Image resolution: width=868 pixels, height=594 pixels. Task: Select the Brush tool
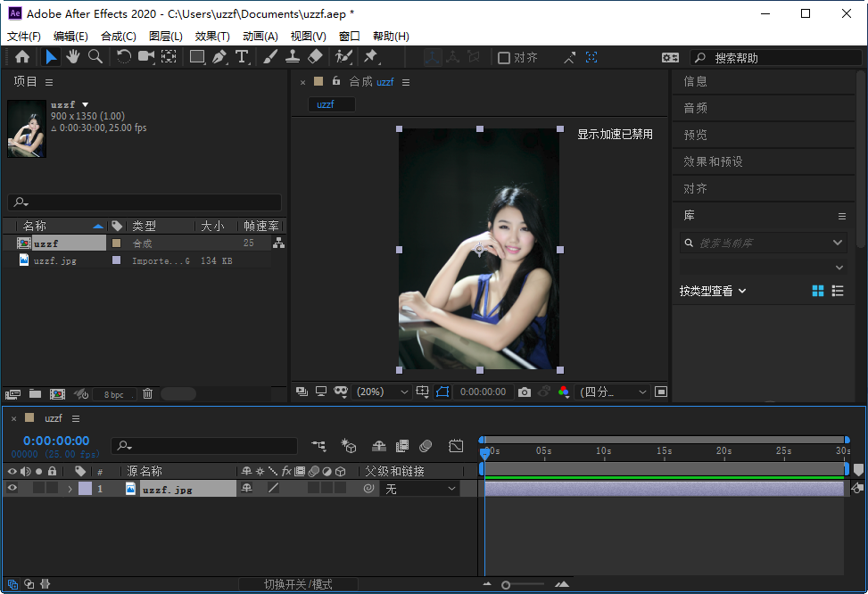click(x=269, y=56)
